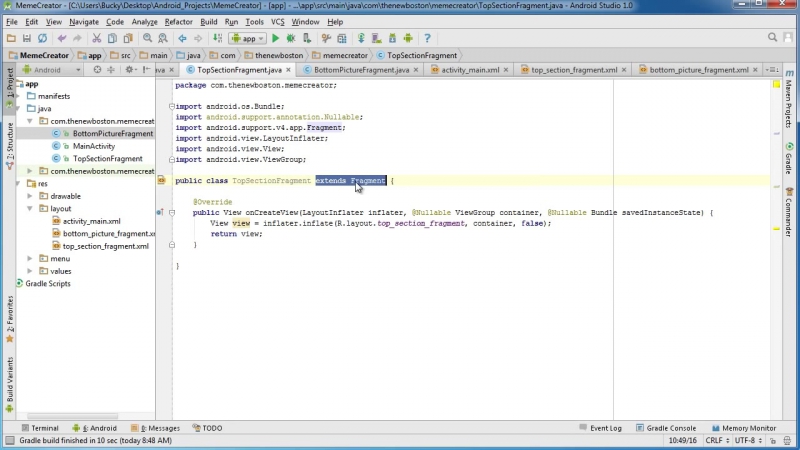The height and width of the screenshot is (450, 800).
Task: Click the Search Everywhere magnifier
Action: coord(772,38)
